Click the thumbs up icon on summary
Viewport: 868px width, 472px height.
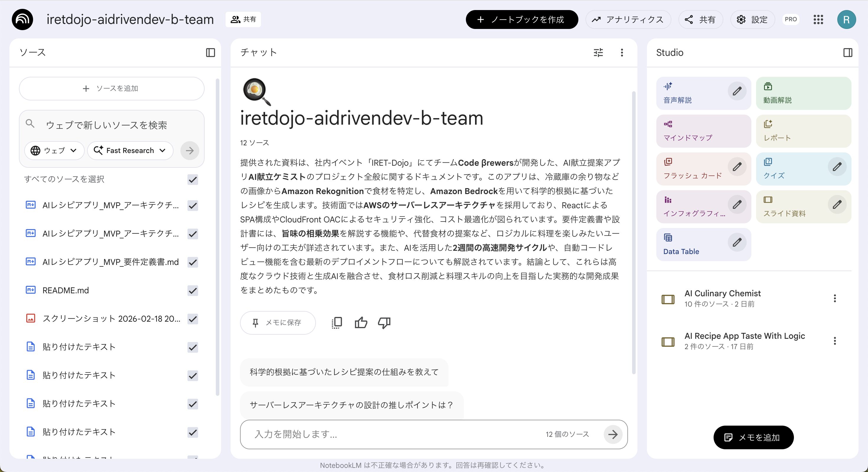[360, 323]
